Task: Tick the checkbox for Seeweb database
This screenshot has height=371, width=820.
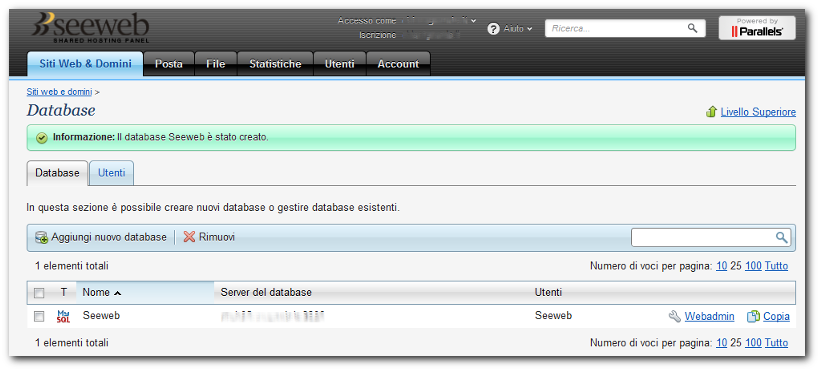Action: 39,316
